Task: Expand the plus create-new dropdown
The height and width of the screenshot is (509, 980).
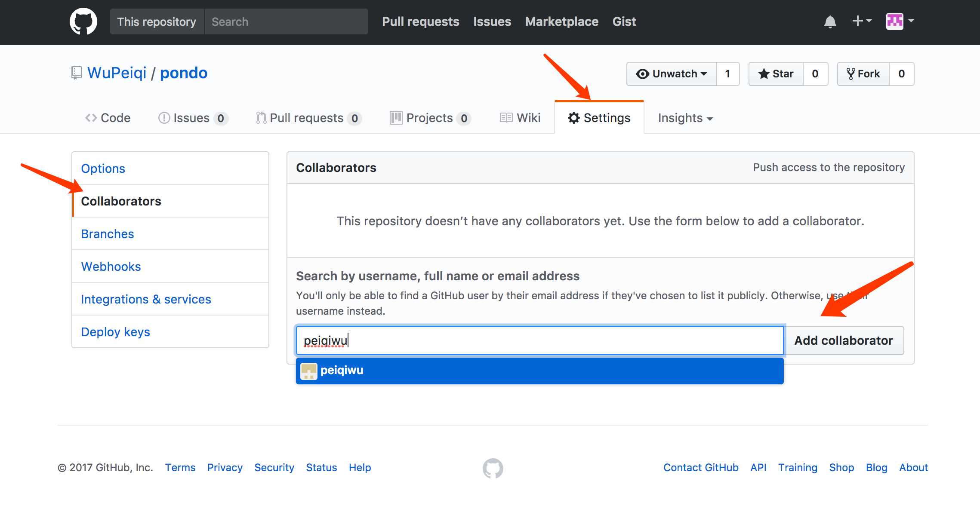Action: click(862, 21)
